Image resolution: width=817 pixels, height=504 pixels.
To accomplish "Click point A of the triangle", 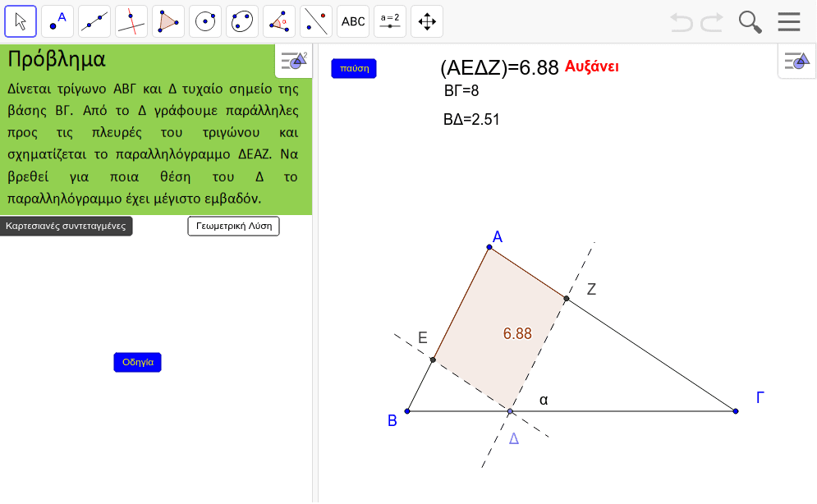I will pyautogui.click(x=489, y=247).
